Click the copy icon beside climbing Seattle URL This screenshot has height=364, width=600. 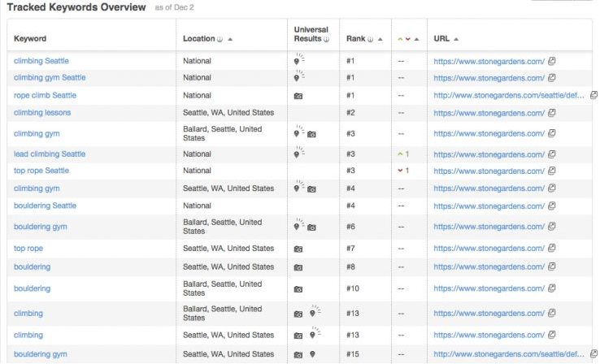pos(551,61)
